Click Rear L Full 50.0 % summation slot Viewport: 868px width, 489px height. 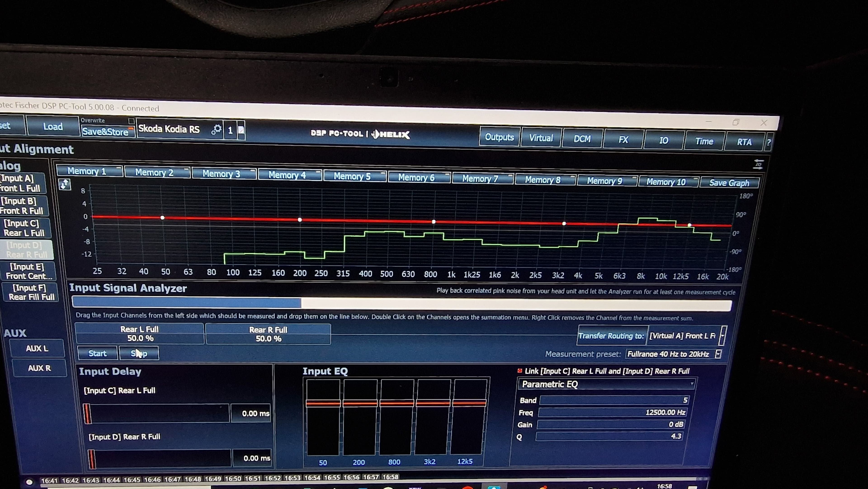coord(139,334)
